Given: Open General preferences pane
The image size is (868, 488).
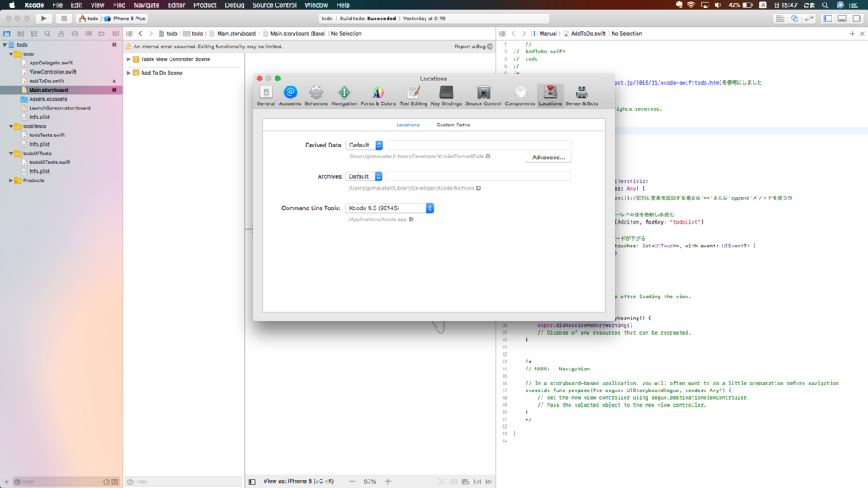Looking at the screenshot, I should click(265, 95).
